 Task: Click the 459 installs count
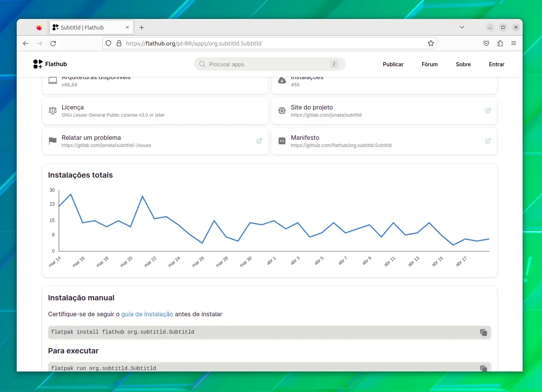[295, 85]
